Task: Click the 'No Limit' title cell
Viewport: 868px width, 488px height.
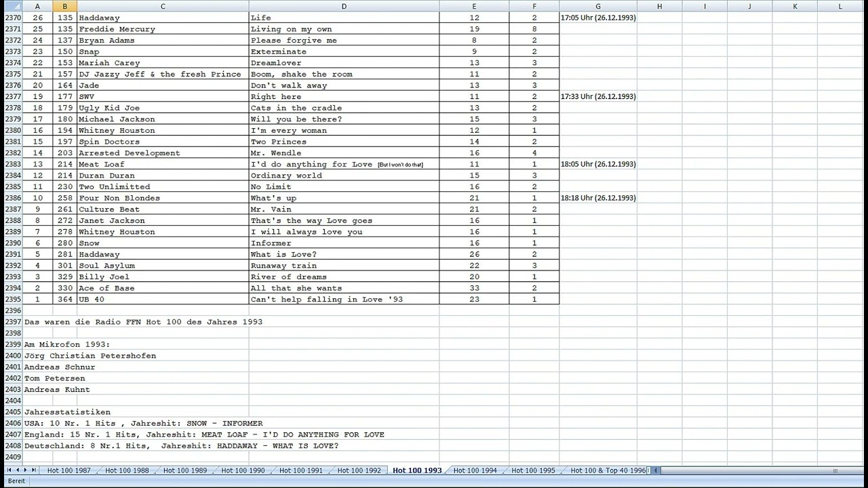Action: (344, 187)
